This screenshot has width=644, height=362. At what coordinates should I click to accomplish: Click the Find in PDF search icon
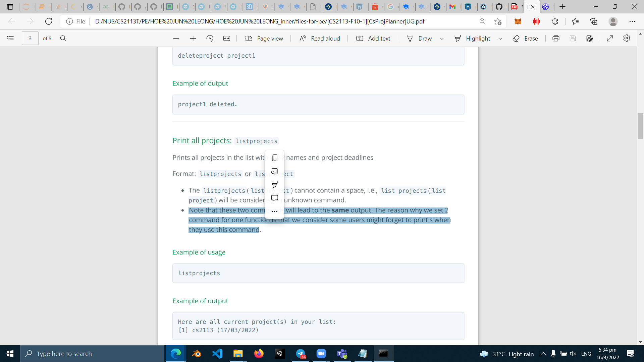pyautogui.click(x=63, y=39)
